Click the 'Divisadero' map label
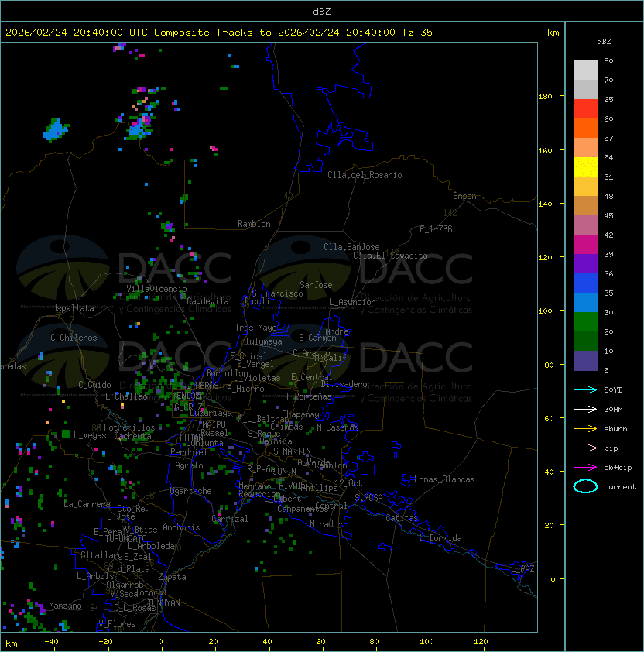644x652 pixels. click(344, 384)
